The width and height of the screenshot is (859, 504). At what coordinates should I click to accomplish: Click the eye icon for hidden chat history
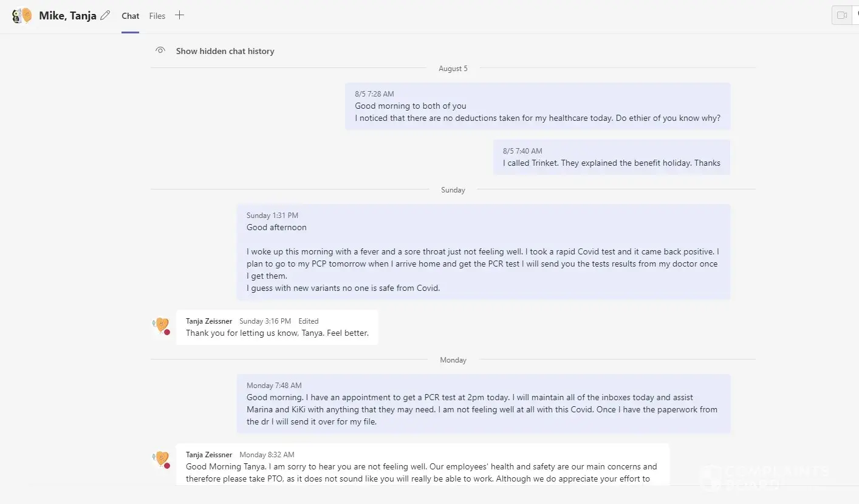160,51
